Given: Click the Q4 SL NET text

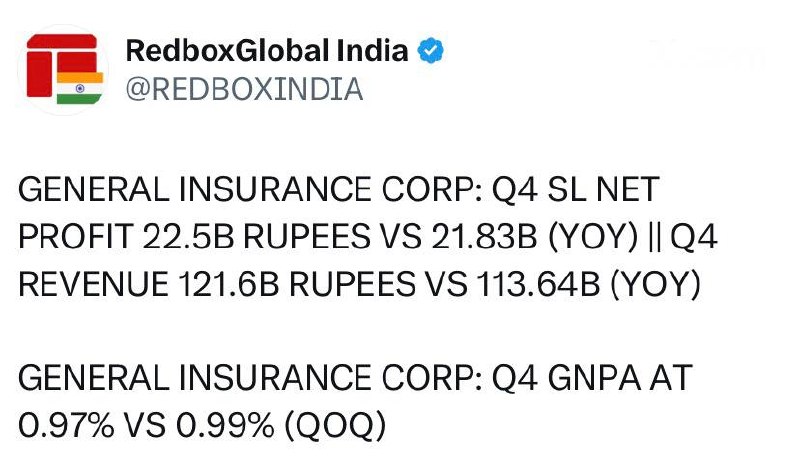Looking at the screenshot, I should [576, 189].
